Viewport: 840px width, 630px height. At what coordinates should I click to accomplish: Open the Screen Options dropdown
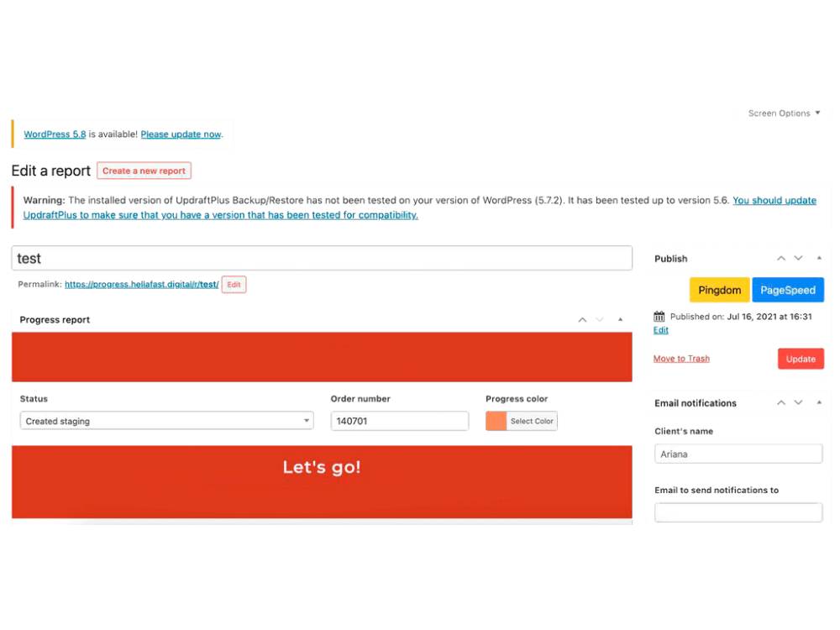(784, 113)
